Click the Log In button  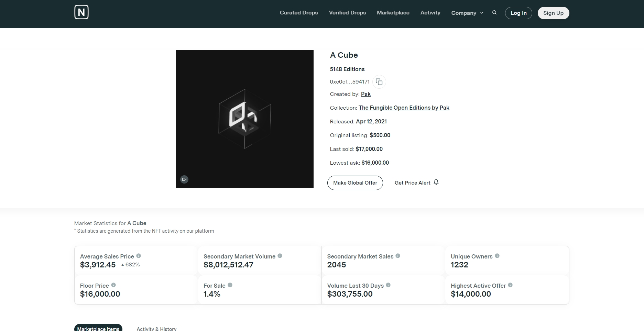tap(519, 13)
